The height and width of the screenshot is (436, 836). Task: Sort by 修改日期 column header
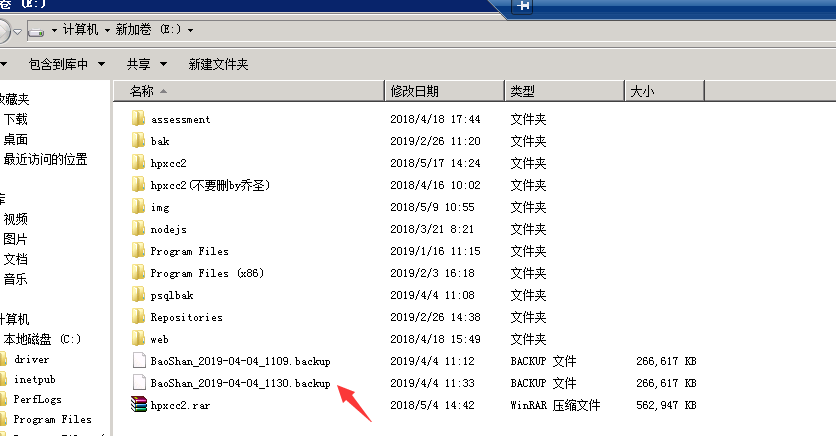pyautogui.click(x=445, y=91)
